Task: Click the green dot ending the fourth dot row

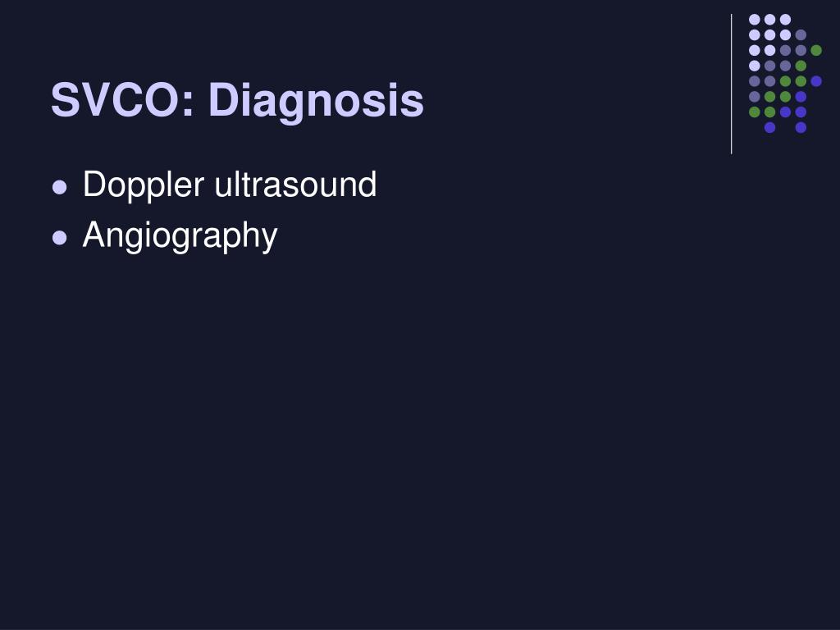Action: pyautogui.click(x=801, y=66)
